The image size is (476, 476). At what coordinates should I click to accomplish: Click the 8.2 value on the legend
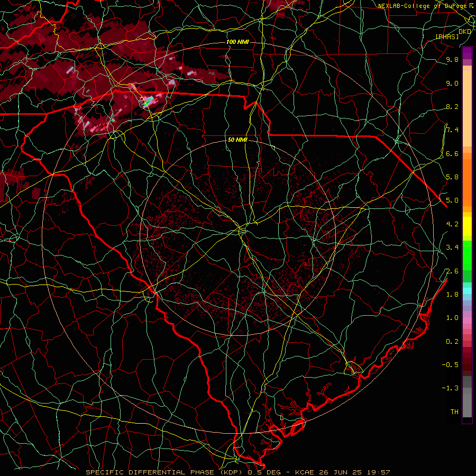[452, 106]
